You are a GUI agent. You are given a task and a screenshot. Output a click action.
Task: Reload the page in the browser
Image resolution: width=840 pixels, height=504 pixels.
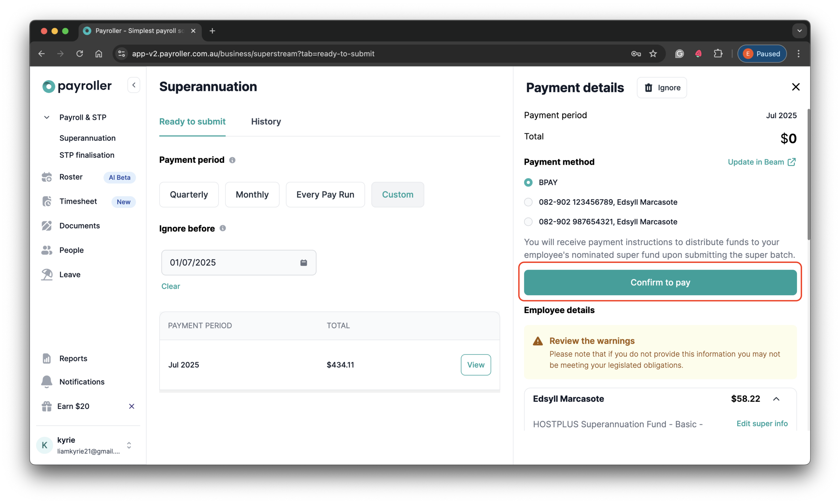pos(79,54)
